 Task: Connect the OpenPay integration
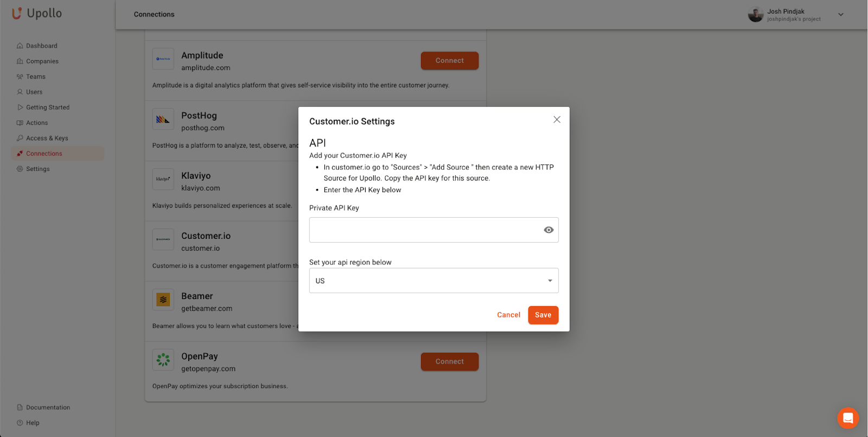click(x=450, y=362)
